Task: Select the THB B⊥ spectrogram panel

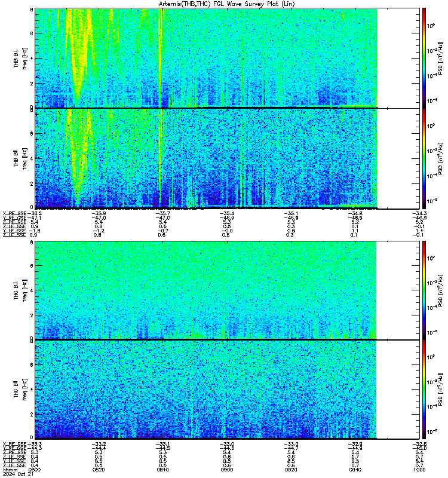Action: pyautogui.click(x=228, y=58)
